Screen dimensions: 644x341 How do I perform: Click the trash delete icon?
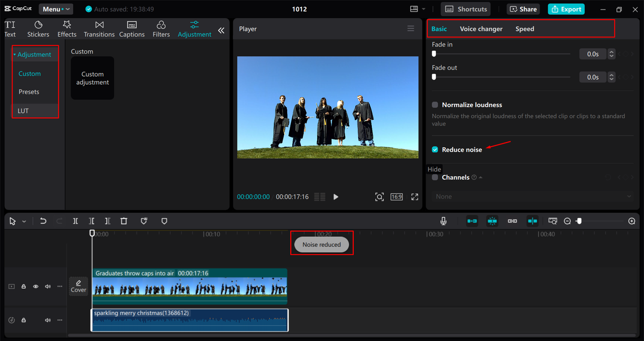[x=124, y=221]
